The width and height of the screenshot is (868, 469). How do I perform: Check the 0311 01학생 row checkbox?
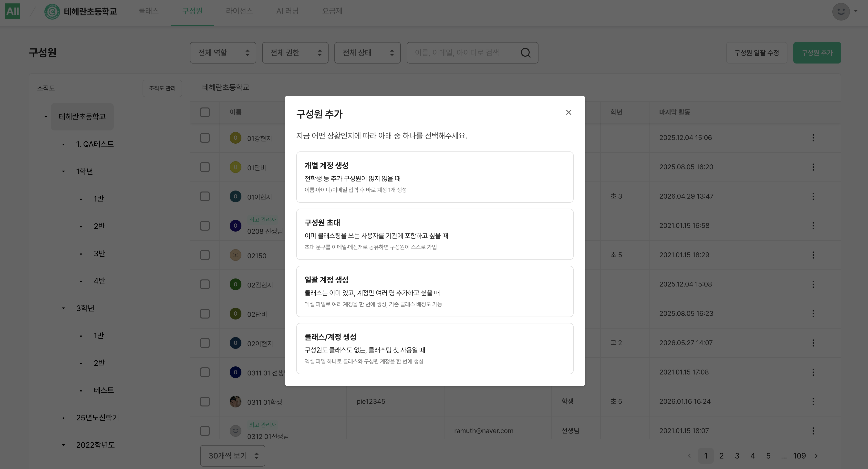coord(205,402)
